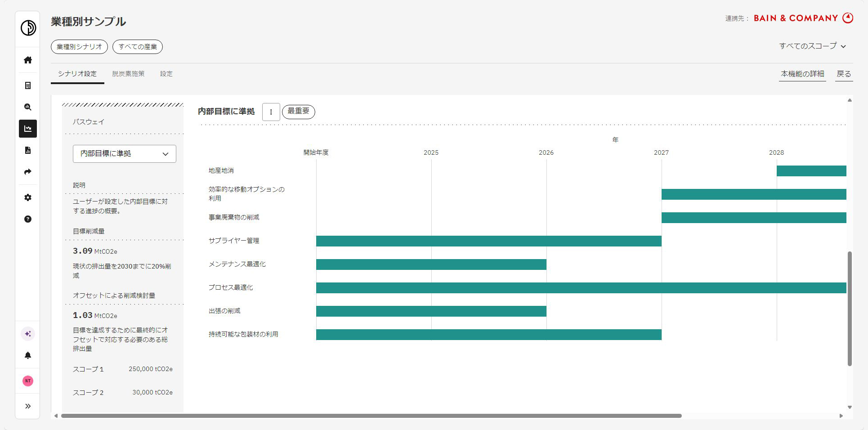The height and width of the screenshot is (430, 868).
Task: Click the 出張の削減 row label
Action: (x=224, y=311)
